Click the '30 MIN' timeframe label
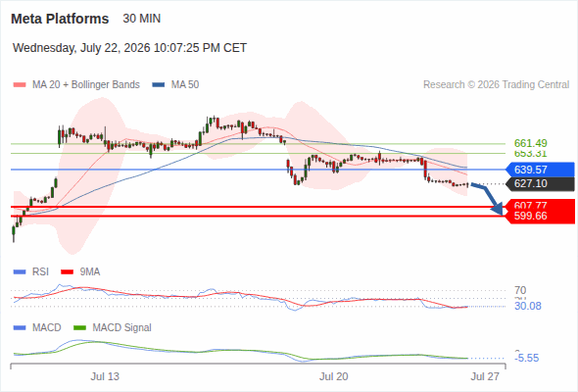The height and width of the screenshot is (392, 578). point(141,19)
